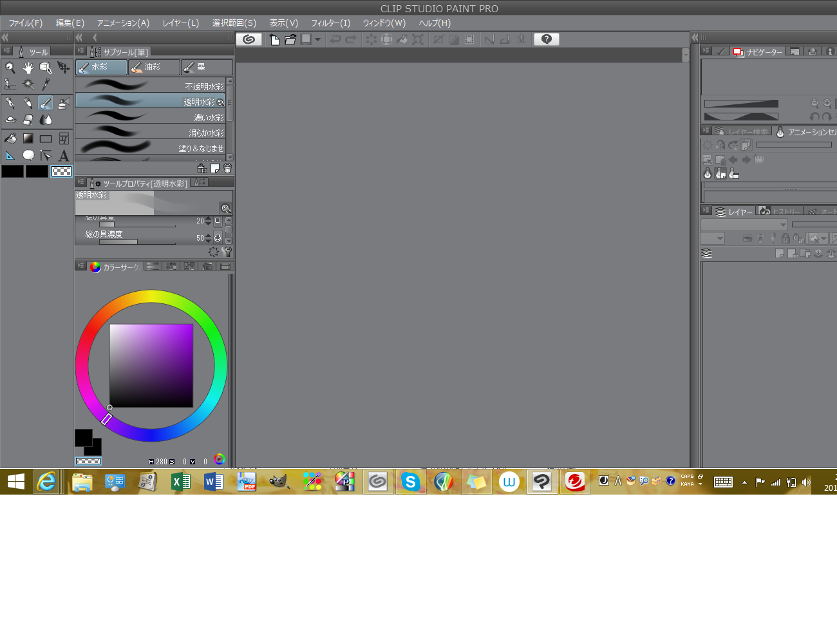
Task: Open CLIP STUDIO with the swirl logo button
Action: click(249, 39)
